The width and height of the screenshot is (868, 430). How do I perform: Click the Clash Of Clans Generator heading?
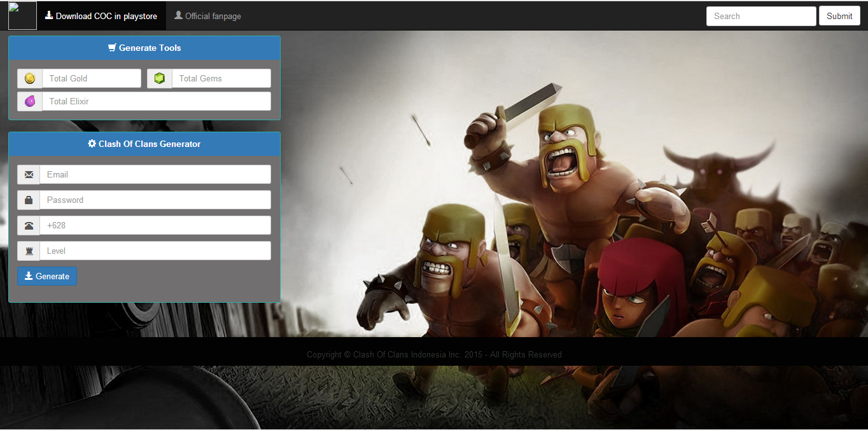[x=144, y=144]
